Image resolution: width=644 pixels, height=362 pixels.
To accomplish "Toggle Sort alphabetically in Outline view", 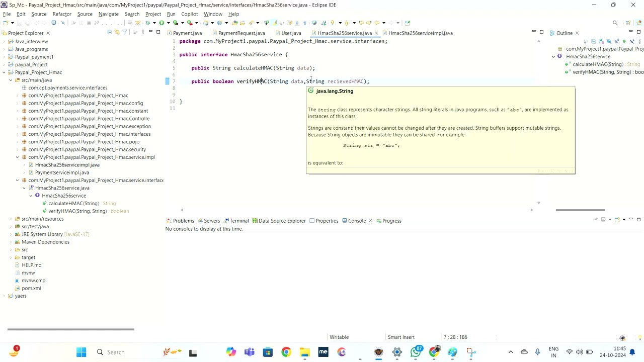I will pyautogui.click(x=601, y=41).
